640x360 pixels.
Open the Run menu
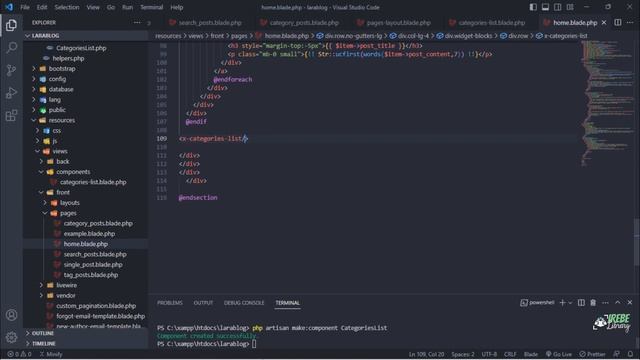tap(127, 7)
